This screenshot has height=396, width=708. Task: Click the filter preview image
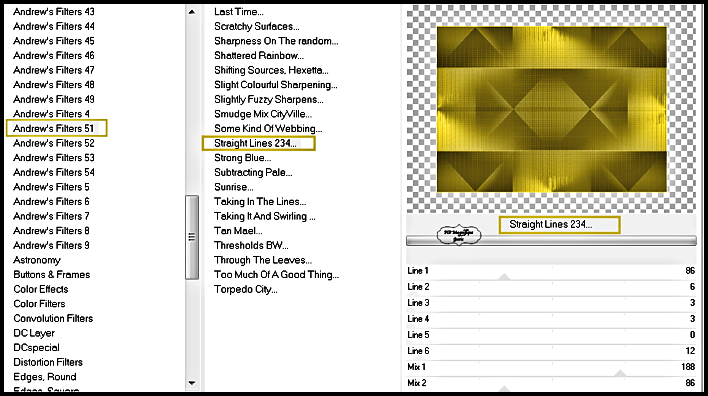[551, 109]
